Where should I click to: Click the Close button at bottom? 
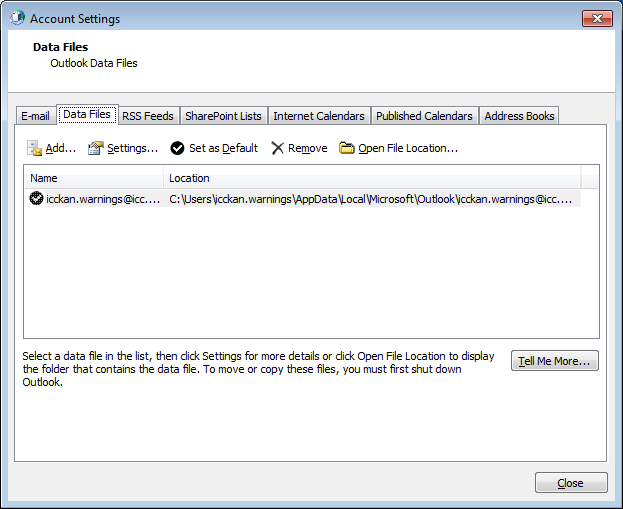570,483
